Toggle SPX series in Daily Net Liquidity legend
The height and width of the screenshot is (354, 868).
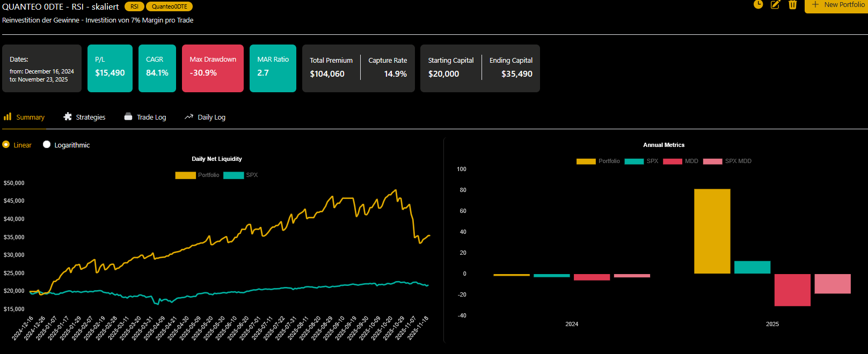pos(234,175)
